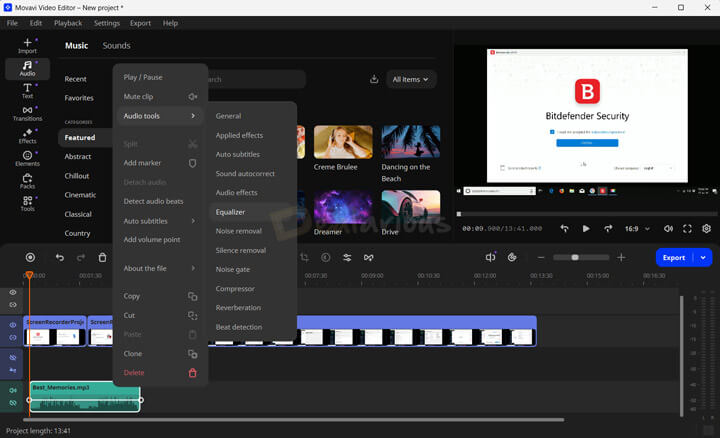Click the timeline zoom slider handle
720x438 pixels.
pos(574,257)
